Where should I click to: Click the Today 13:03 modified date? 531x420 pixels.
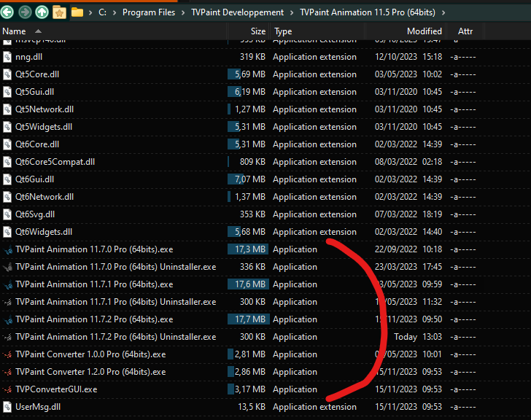coord(418,337)
